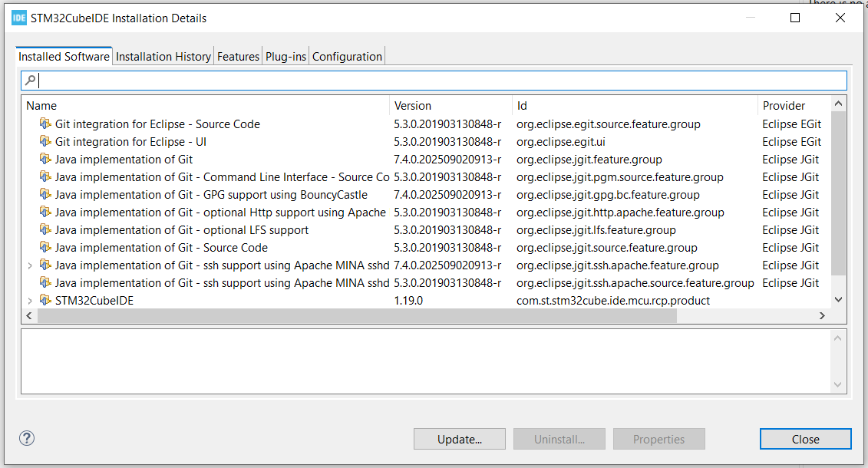Click the help question mark icon

click(27, 439)
